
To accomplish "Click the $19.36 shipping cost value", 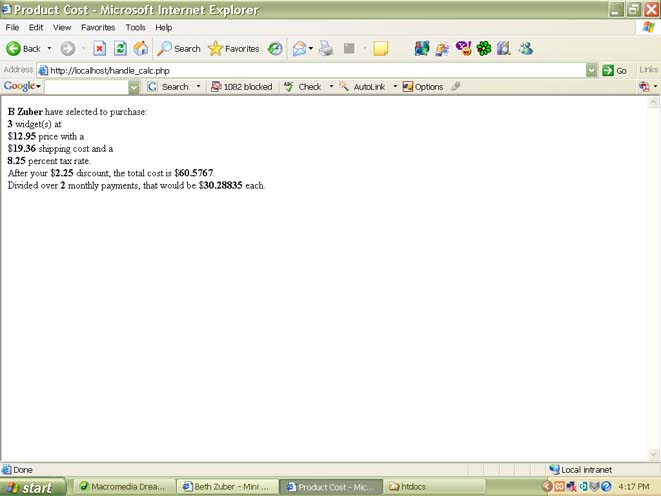I will point(22,148).
